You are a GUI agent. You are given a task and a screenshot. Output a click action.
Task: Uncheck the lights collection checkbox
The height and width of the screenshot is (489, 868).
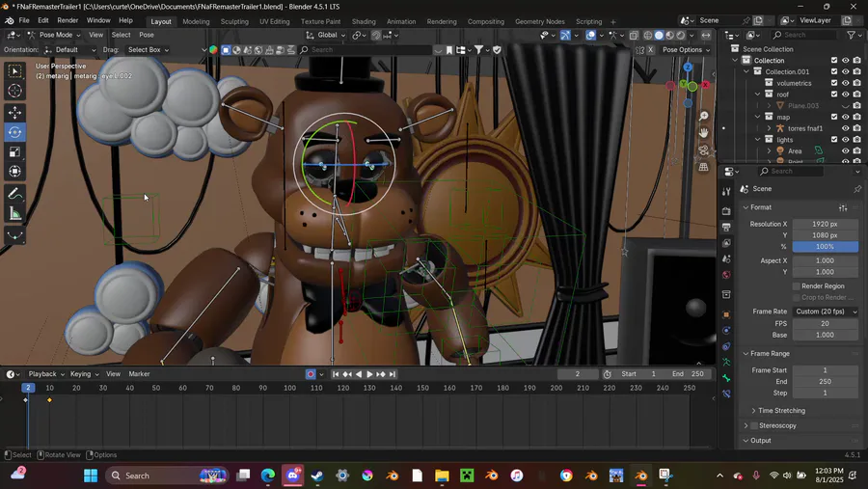(x=834, y=140)
